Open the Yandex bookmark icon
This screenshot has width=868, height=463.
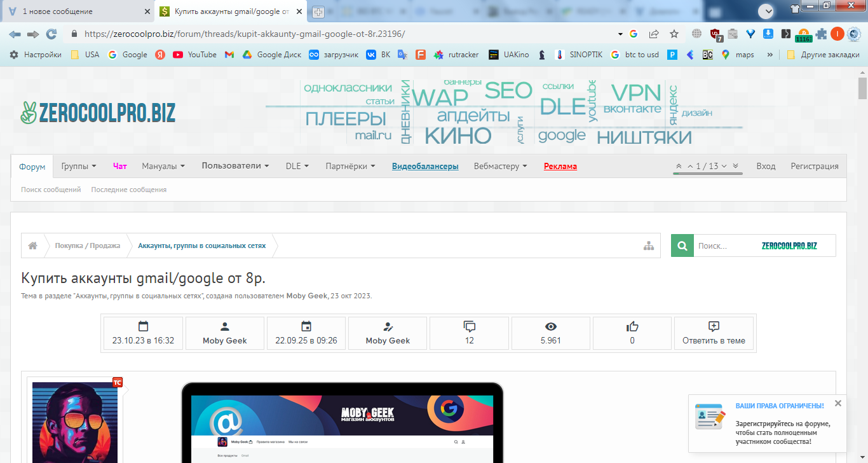(161, 55)
